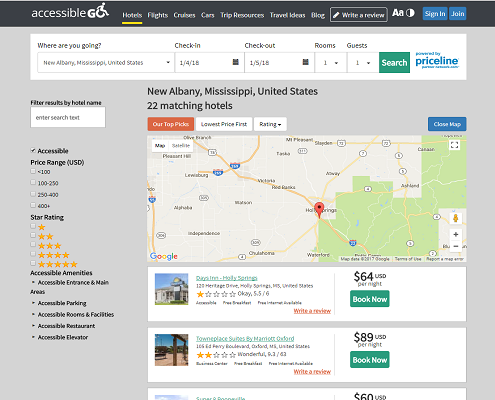Select the Street View pegman icon
The height and width of the screenshot is (400, 495).
pos(456,219)
